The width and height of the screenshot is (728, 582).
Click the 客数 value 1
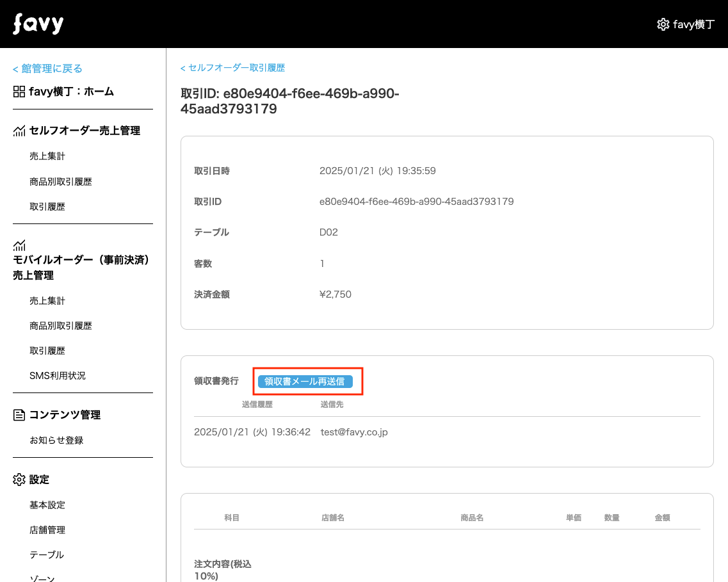point(322,264)
